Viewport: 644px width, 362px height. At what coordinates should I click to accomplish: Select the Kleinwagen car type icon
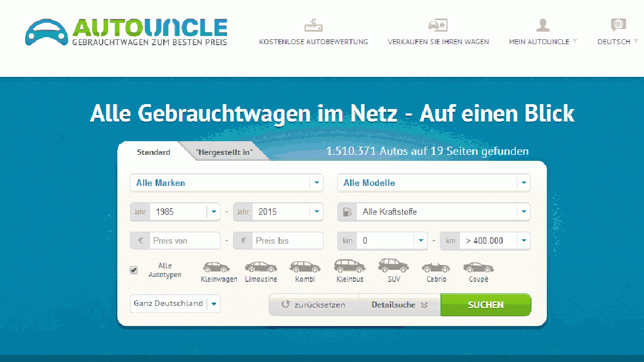(x=217, y=268)
